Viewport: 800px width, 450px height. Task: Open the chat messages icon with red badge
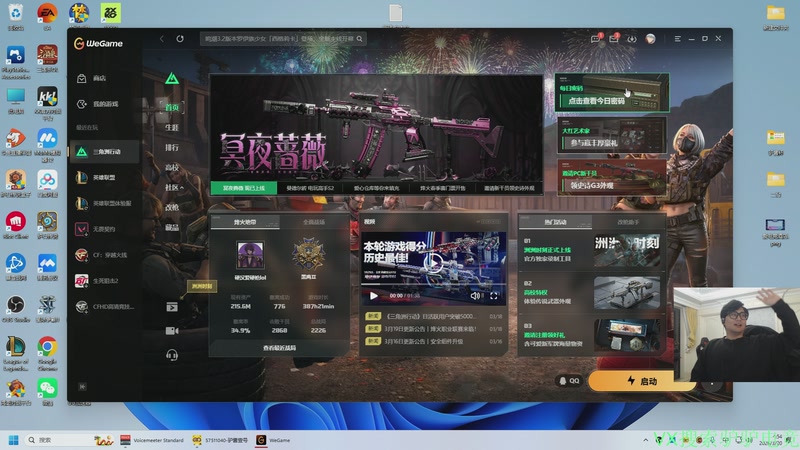click(595, 39)
